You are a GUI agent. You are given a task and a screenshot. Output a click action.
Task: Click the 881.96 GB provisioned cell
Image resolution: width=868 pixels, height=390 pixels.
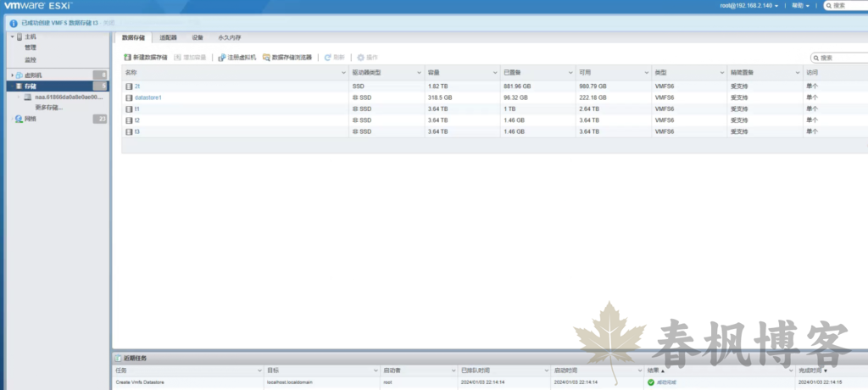click(517, 86)
